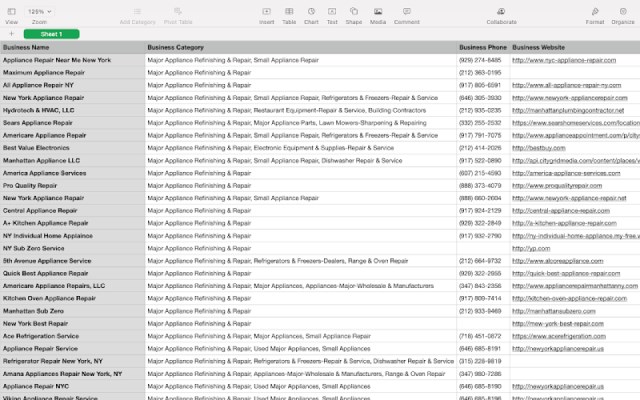Open the Organize inspector icon
The height and width of the screenshot is (400, 640).
(x=623, y=11)
